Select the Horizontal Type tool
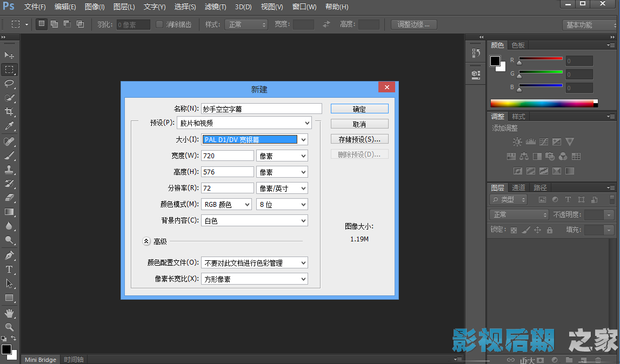The height and width of the screenshot is (364, 620). (9, 269)
